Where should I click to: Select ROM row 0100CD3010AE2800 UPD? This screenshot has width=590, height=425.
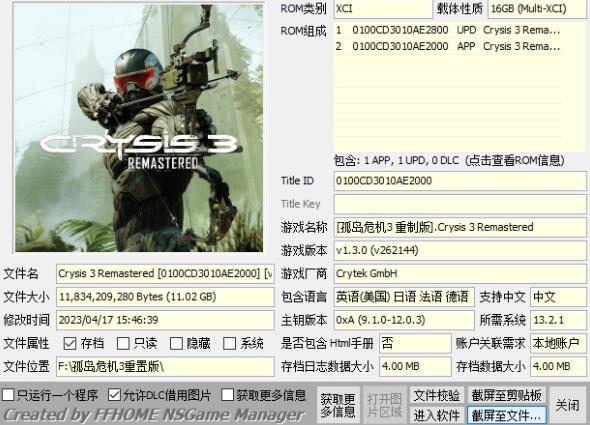tap(449, 30)
